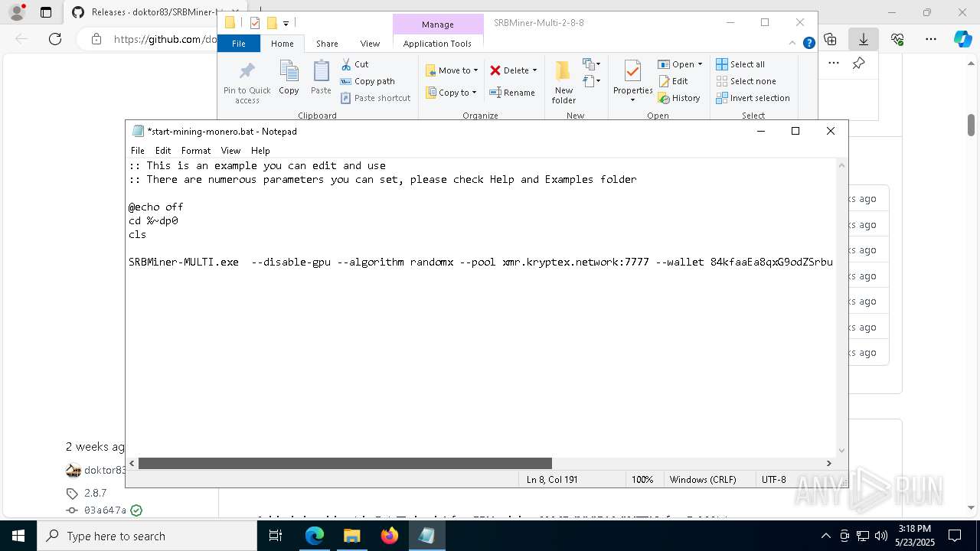Image resolution: width=980 pixels, height=551 pixels.
Task: Click the "@echo off" line in Notepad
Action: 155,207
